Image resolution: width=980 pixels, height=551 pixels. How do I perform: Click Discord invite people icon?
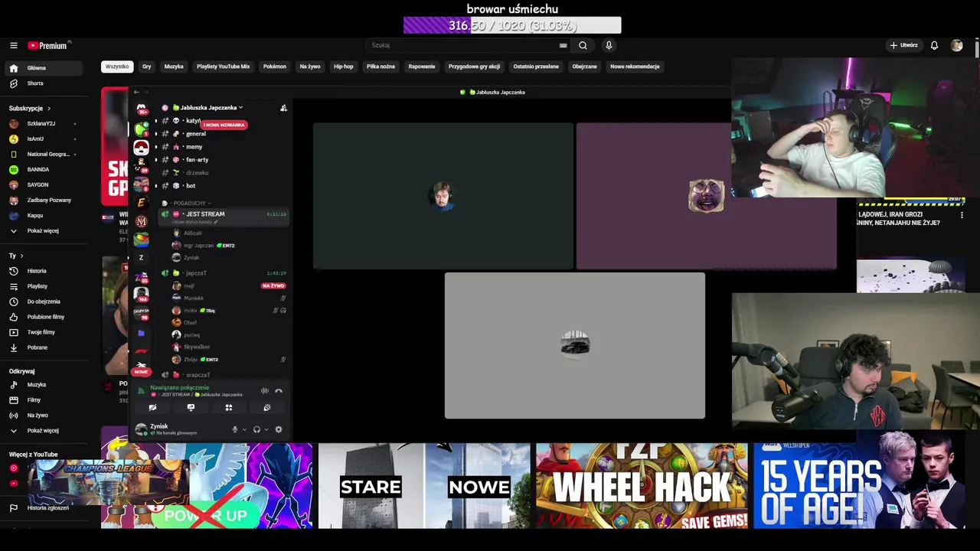click(x=283, y=108)
